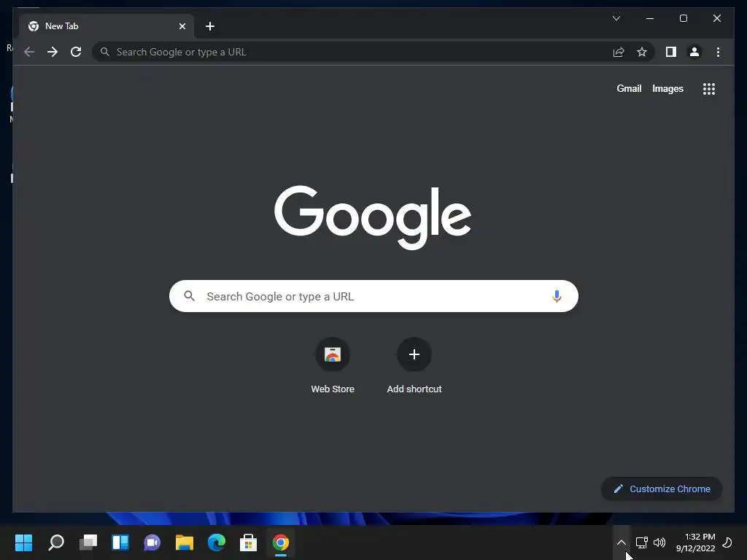Open Windows taskbar search
Viewport: 747px width, 560px height.
tap(56, 542)
